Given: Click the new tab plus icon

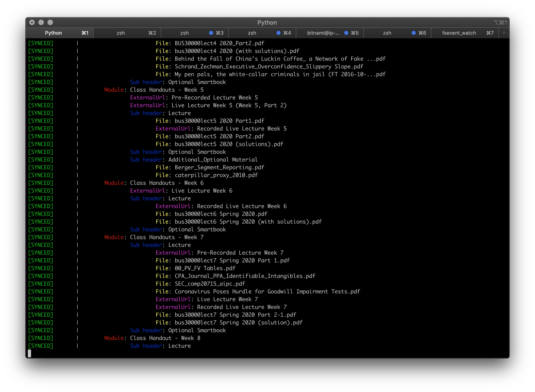Looking at the screenshot, I should click(x=504, y=33).
